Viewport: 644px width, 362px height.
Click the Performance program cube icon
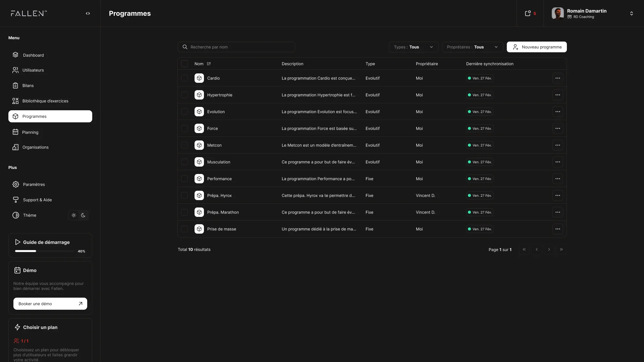199,179
